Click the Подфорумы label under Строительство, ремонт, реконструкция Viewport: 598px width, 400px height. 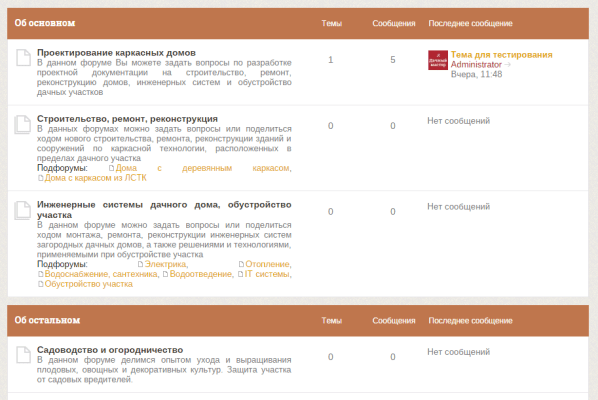coord(62,168)
